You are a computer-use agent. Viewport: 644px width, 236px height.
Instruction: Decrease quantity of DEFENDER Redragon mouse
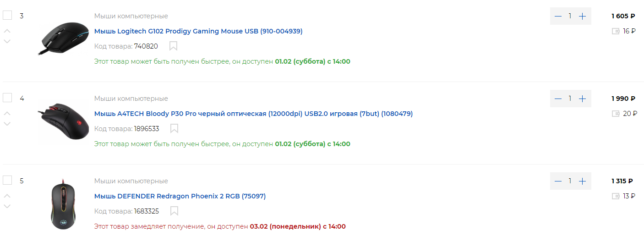[x=558, y=181]
